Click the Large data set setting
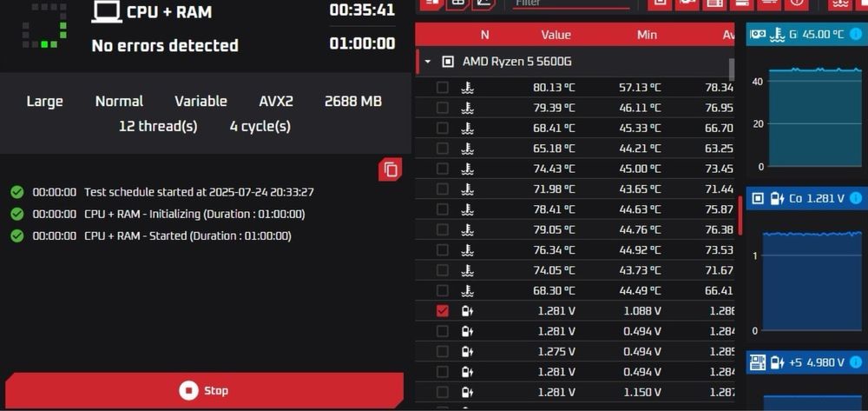This screenshot has width=868, height=411. pos(45,102)
